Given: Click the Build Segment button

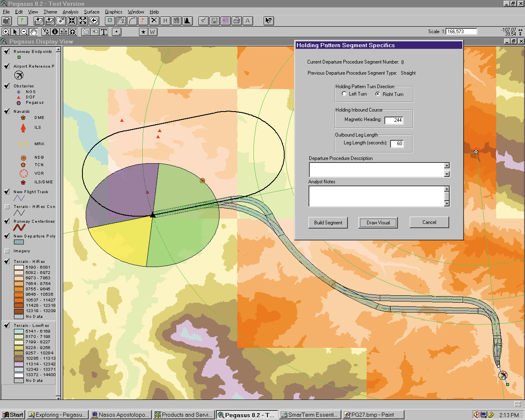Looking at the screenshot, I should [328, 223].
